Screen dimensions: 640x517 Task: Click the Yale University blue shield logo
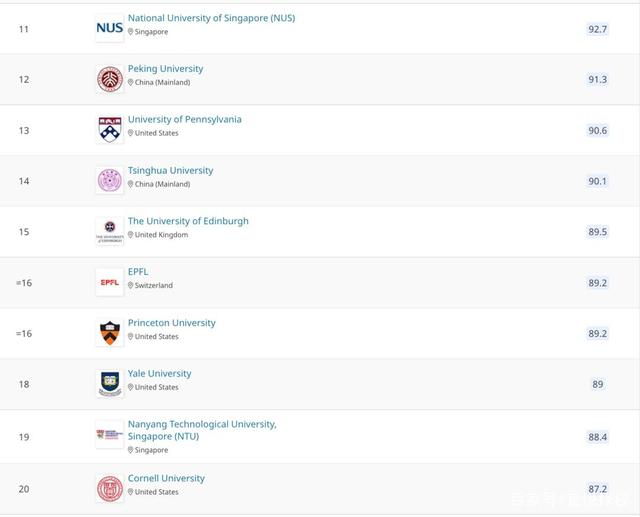[x=110, y=384]
